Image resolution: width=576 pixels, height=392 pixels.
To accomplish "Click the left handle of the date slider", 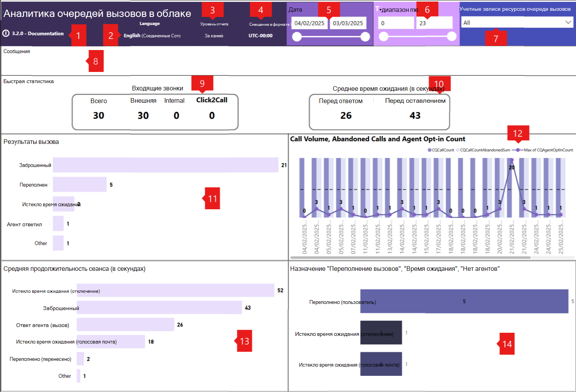I will [297, 37].
